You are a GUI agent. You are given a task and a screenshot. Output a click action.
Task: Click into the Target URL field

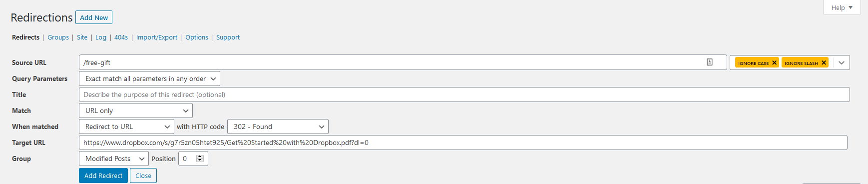coord(463,142)
